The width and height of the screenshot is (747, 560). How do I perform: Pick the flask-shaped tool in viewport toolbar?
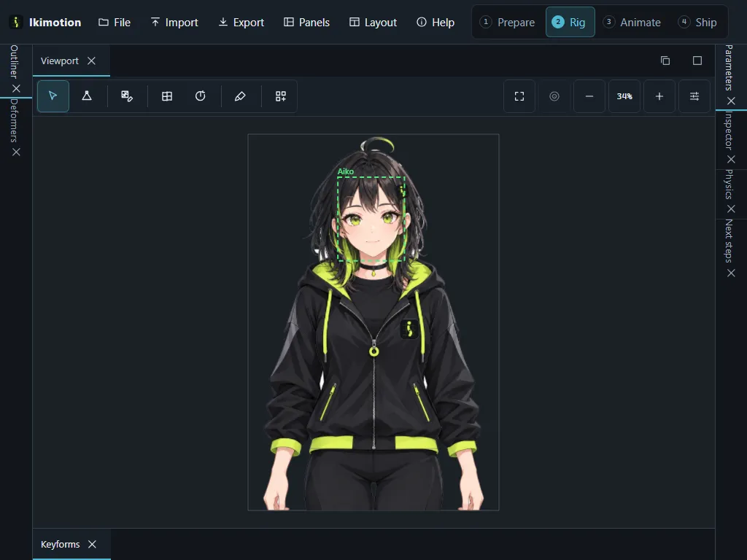point(87,96)
